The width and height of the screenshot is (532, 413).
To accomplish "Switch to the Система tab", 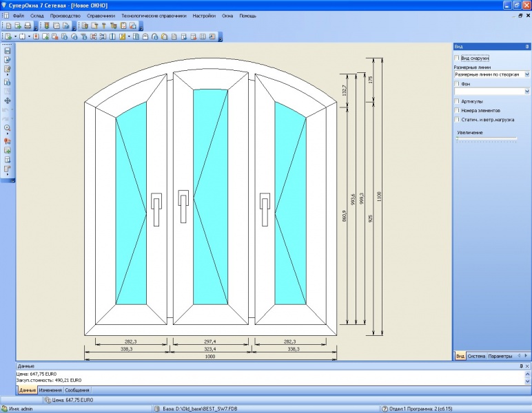I will [x=476, y=356].
